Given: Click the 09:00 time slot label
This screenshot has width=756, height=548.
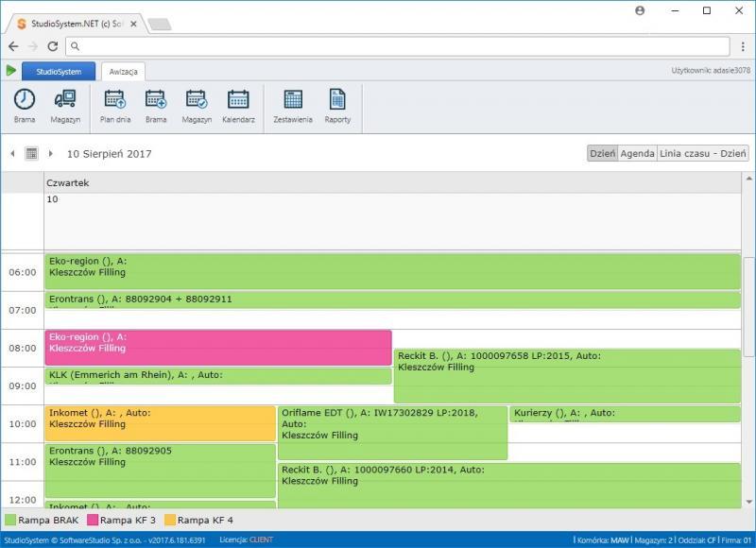Looking at the screenshot, I should [x=22, y=386].
